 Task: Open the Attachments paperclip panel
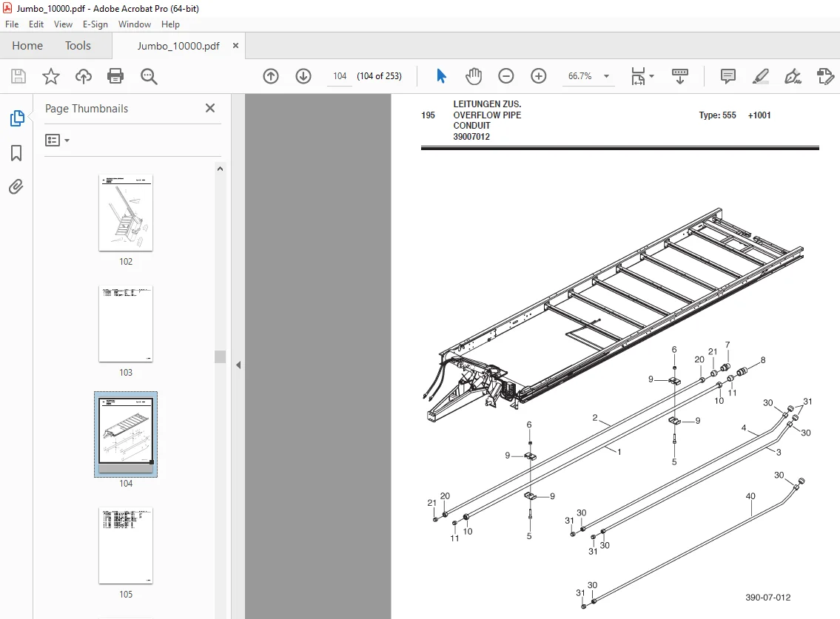[16, 187]
